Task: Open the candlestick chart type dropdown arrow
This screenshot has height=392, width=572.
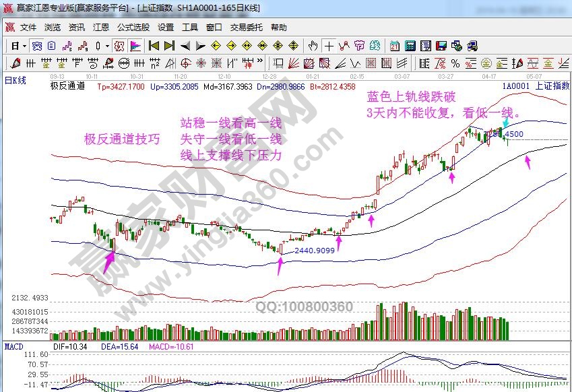Action: (x=108, y=46)
